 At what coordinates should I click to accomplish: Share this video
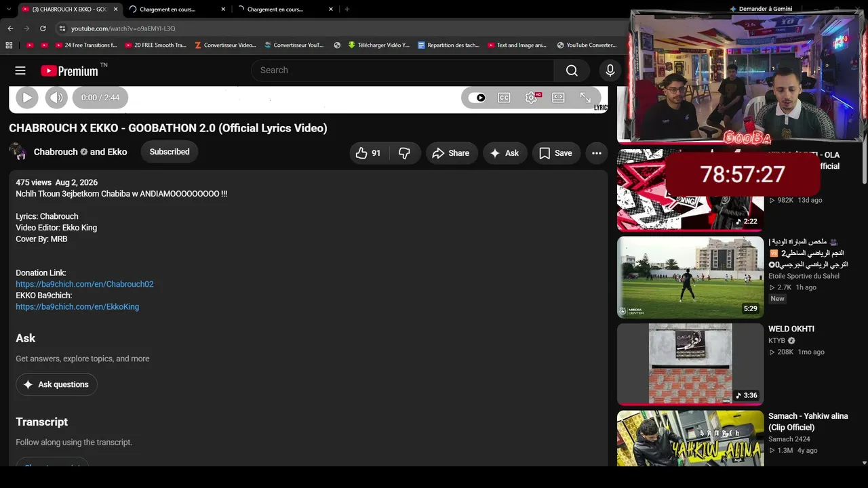click(x=451, y=153)
